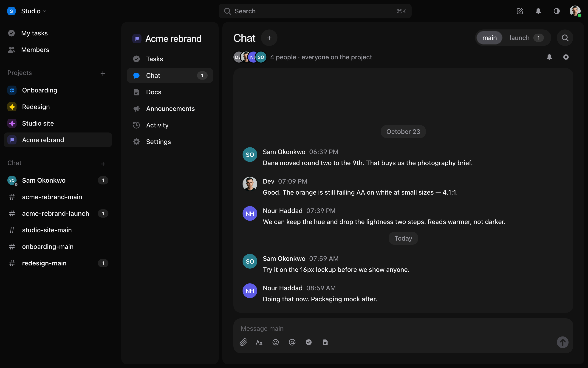Open project Settings in Acme rebrand panel
The width and height of the screenshot is (588, 368).
click(x=170, y=142)
